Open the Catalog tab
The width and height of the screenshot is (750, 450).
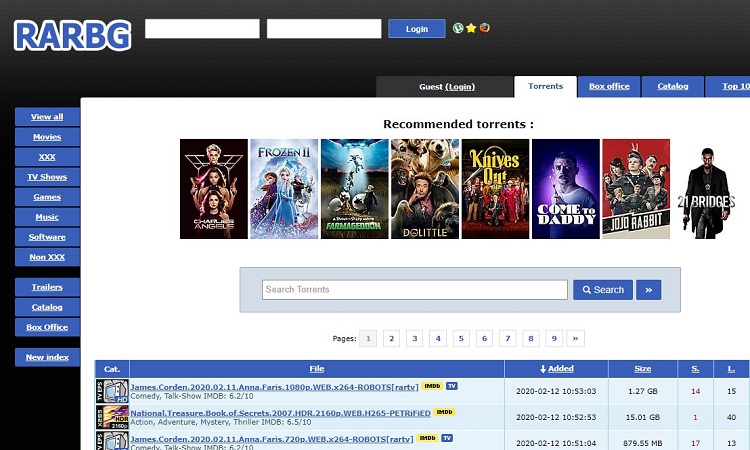[x=672, y=87]
